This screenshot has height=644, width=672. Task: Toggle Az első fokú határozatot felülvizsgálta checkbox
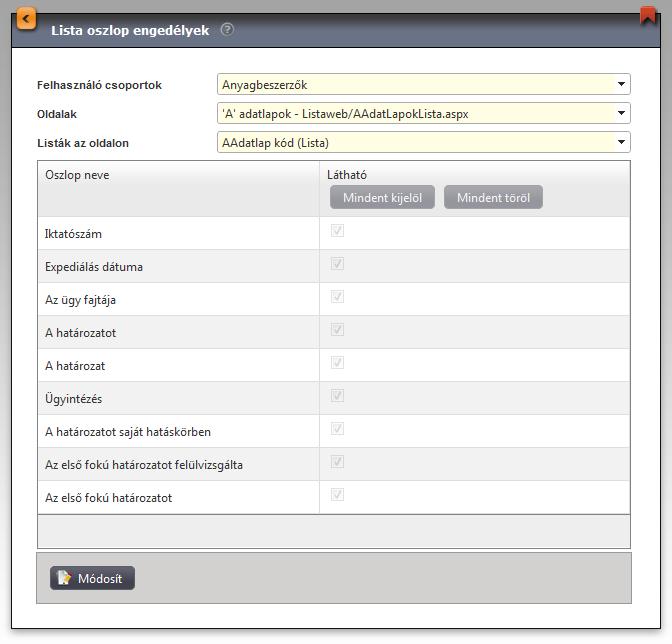tap(337, 461)
